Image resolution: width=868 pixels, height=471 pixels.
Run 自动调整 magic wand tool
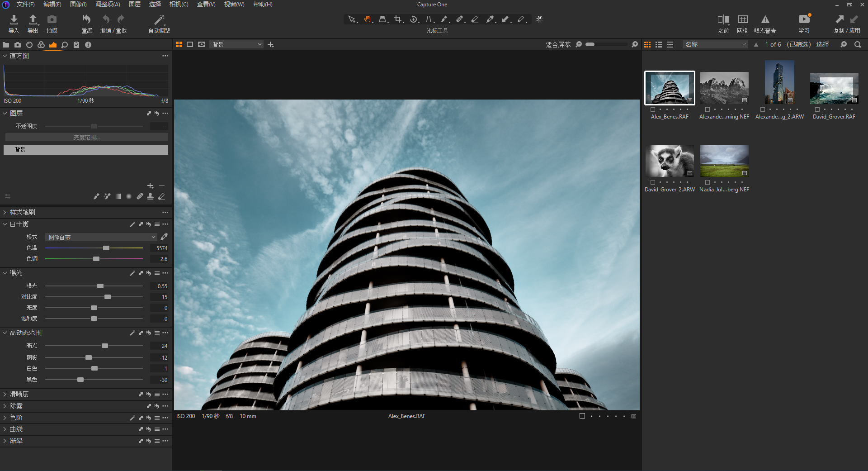coord(159,19)
